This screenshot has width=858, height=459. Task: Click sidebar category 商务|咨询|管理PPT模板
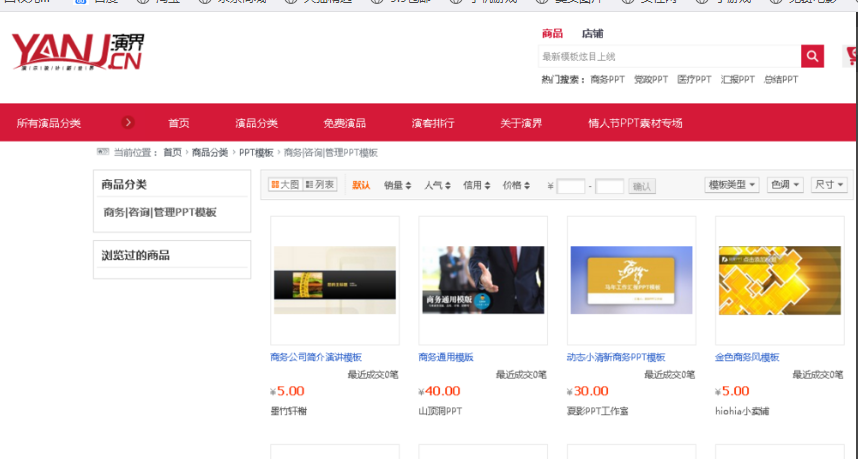(x=160, y=212)
